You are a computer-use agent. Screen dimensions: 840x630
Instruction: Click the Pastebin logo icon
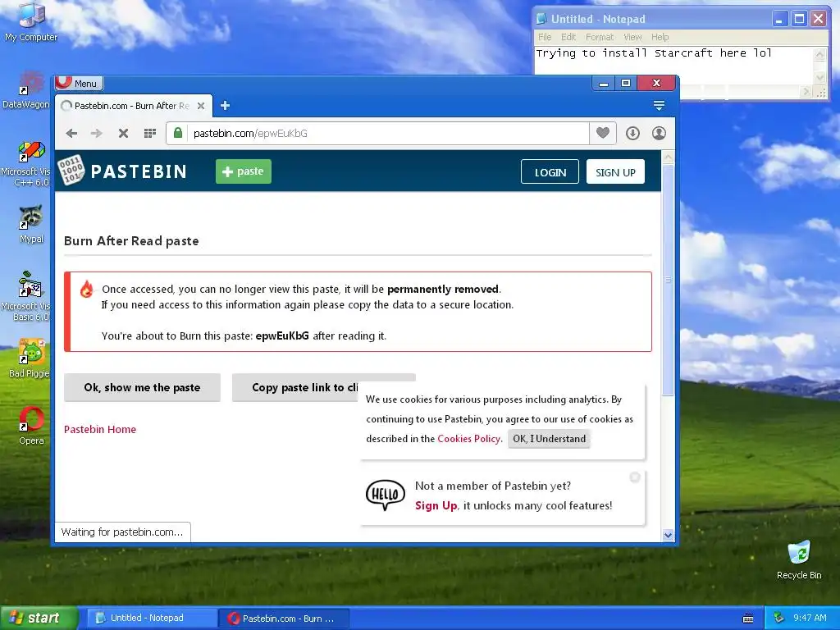71,170
